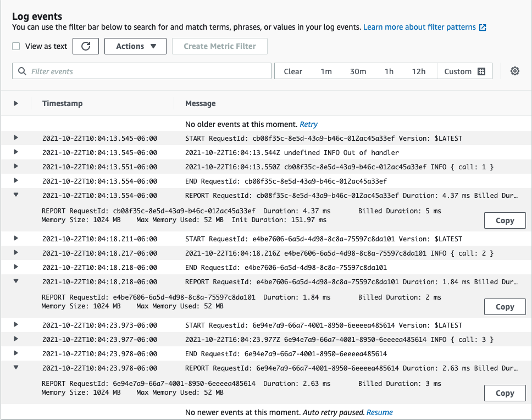The image size is (532, 420).
Task: Click the Clear time filter button
Action: tap(293, 71)
